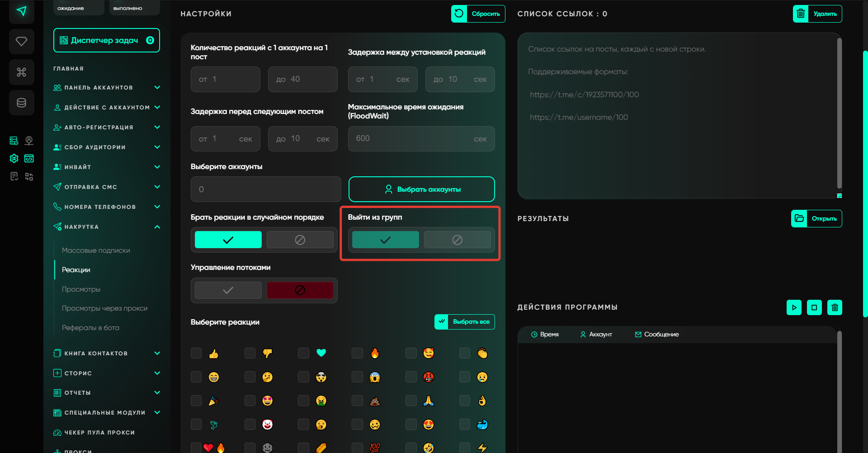This screenshot has width=868, height=453.
Task: Open the Просмотры через прокси menu item
Action: pos(104,308)
